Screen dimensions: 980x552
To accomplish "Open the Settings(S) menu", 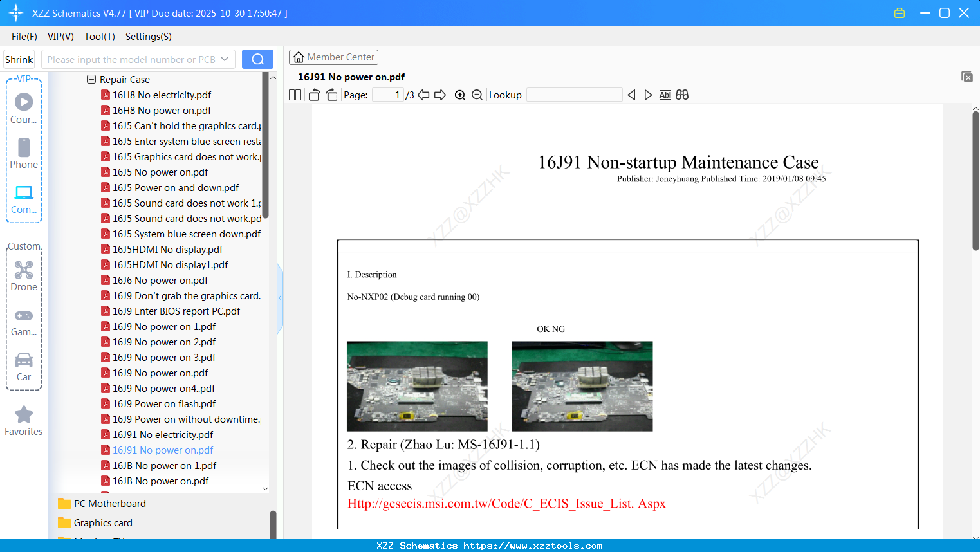I will pos(149,37).
